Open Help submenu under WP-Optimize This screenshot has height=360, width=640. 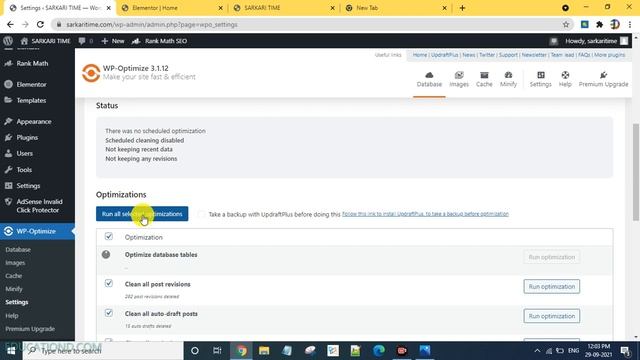coord(12,316)
